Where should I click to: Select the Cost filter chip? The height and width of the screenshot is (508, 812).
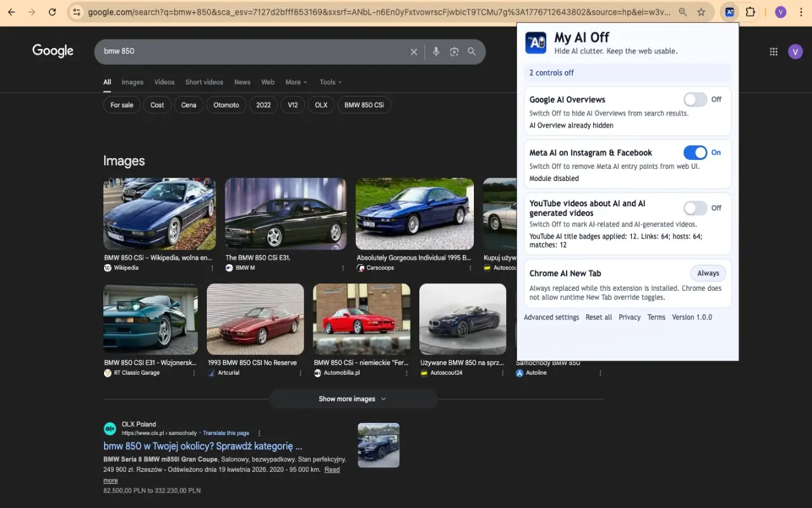point(157,105)
